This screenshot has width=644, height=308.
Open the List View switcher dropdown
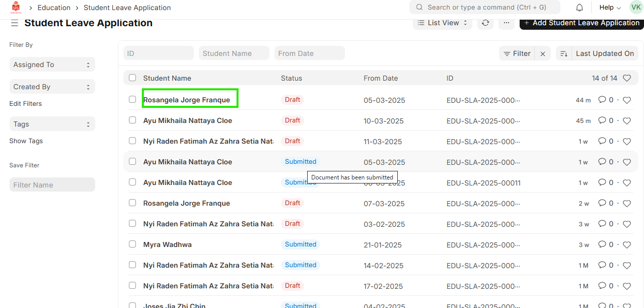pos(443,23)
